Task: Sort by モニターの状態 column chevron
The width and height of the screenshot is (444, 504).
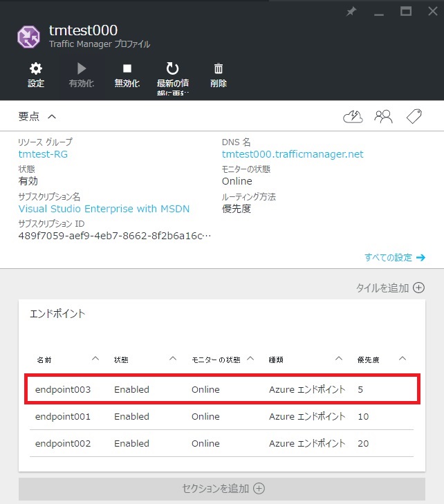Action: click(250, 358)
